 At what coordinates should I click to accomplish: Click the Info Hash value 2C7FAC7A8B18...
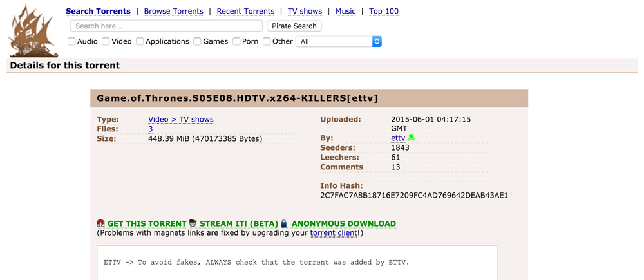[x=414, y=196]
